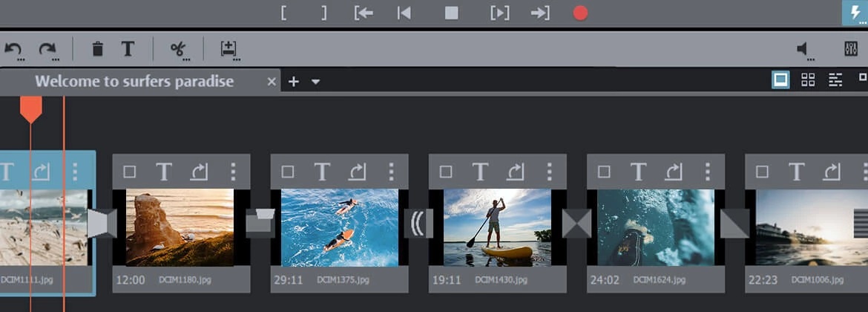Click the insert chapter marker icon
868x312 pixels.
228,50
